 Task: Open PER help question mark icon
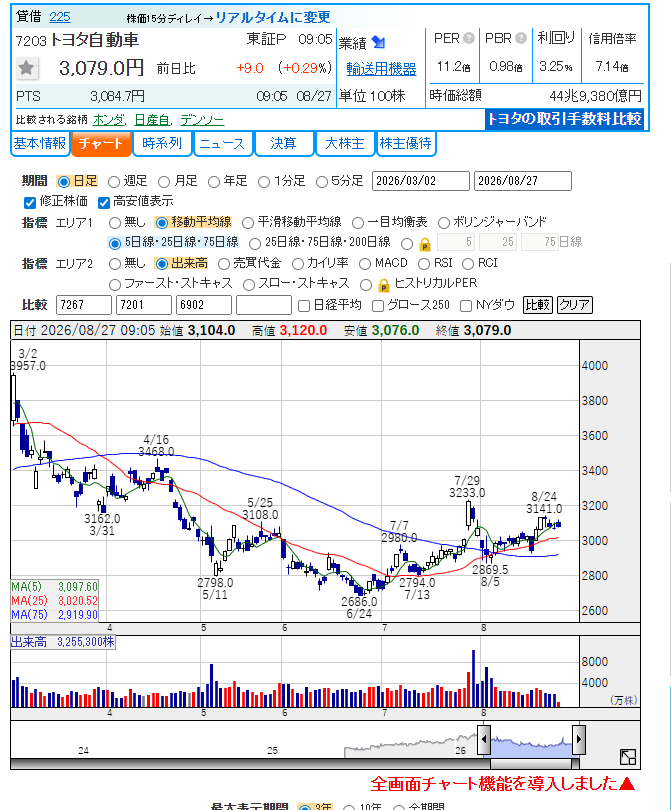pyautogui.click(x=469, y=38)
